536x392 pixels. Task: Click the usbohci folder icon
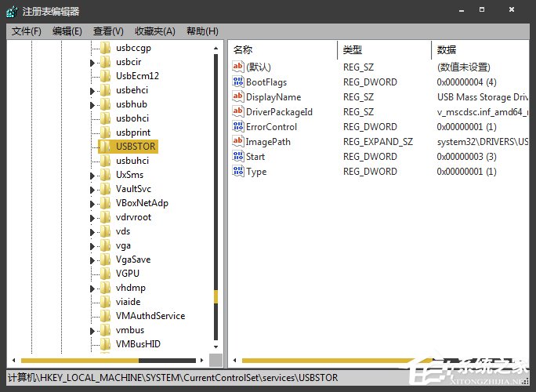[106, 118]
